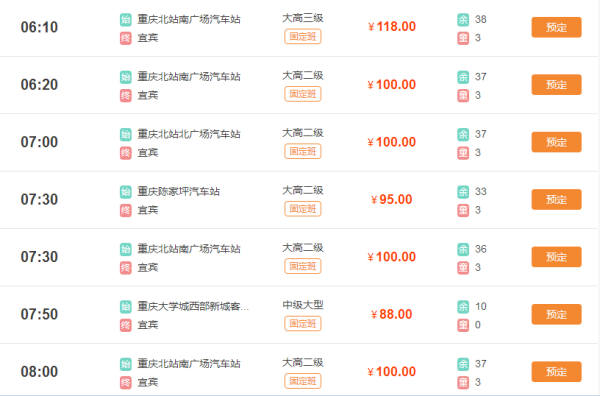Click the 童 icon in the 06:10 row
Viewport: 600px width, 396px height.
463,38
